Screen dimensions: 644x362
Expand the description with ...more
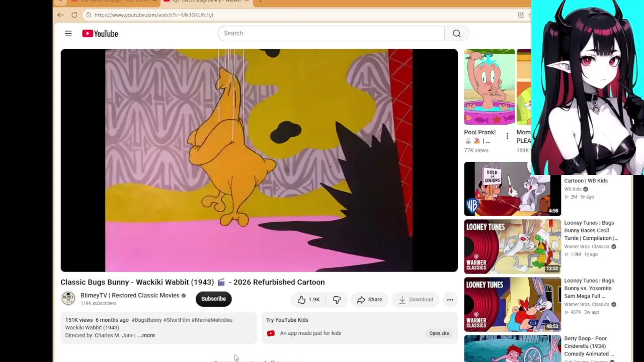tap(146, 335)
